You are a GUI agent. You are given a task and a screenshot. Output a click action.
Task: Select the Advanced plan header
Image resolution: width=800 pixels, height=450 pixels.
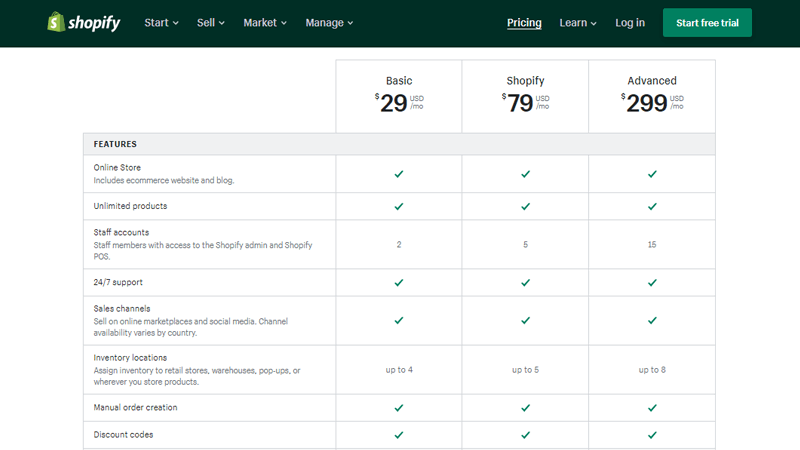[652, 81]
